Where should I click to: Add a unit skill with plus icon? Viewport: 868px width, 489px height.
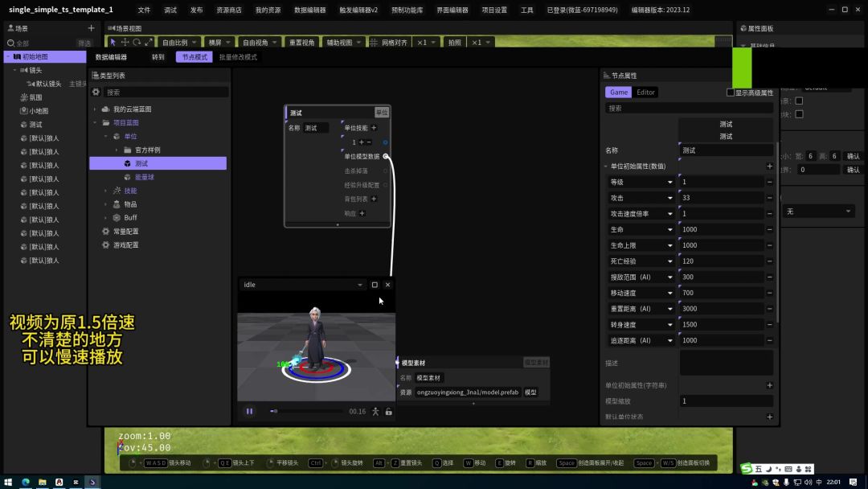(374, 128)
